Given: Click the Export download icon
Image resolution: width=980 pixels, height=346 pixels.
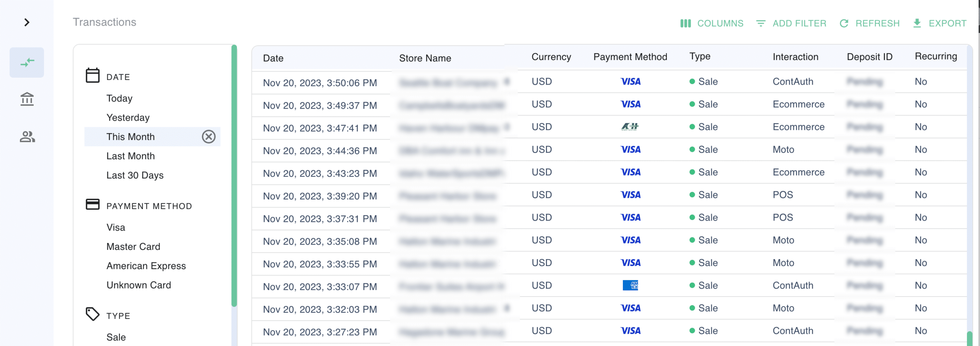Looking at the screenshot, I should [917, 23].
